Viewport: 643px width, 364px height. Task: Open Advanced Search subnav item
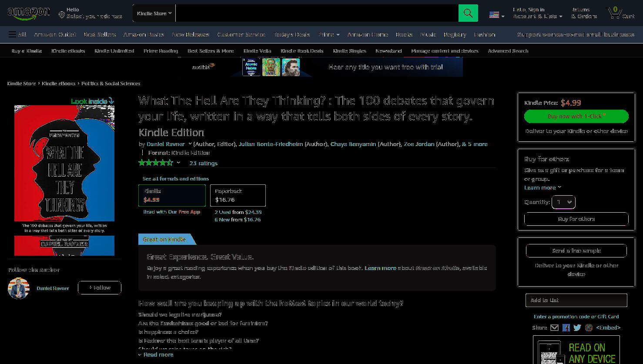pyautogui.click(x=508, y=51)
